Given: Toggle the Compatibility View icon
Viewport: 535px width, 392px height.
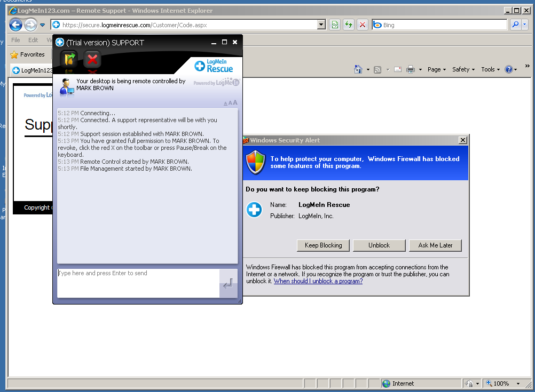Looking at the screenshot, I should click(335, 25).
